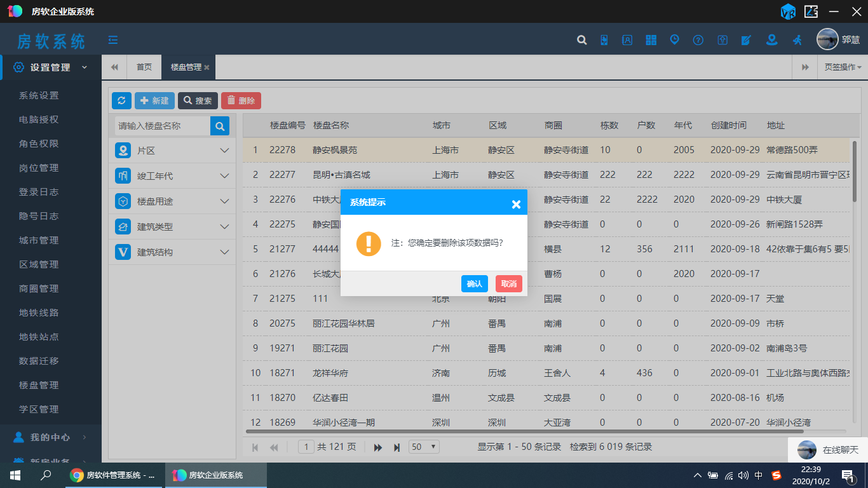This screenshot has height=488, width=868.
Task: Open 电脑授权 in the sidebar
Action: (39, 119)
